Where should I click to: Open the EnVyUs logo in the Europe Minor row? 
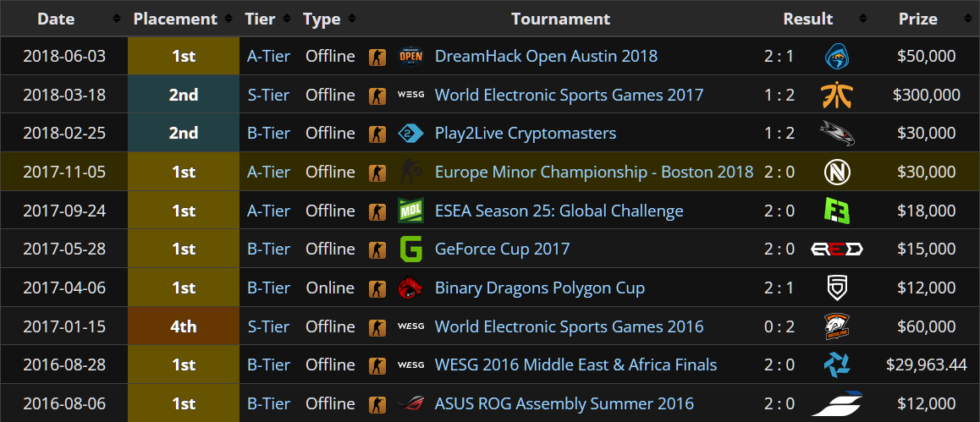(837, 172)
